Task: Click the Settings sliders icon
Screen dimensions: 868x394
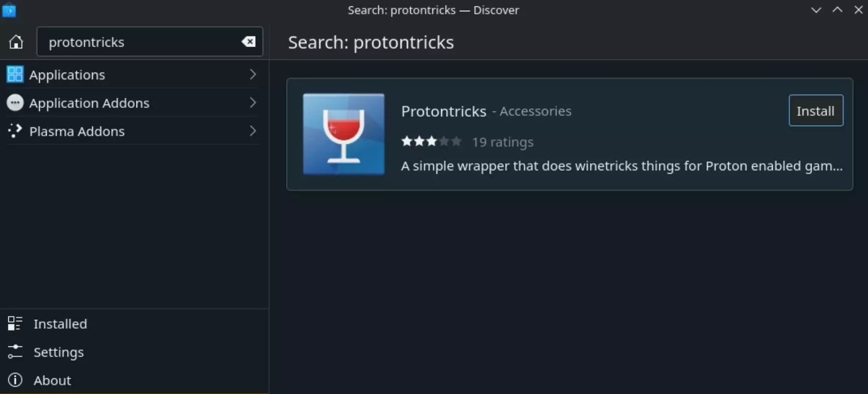Action: 15,352
